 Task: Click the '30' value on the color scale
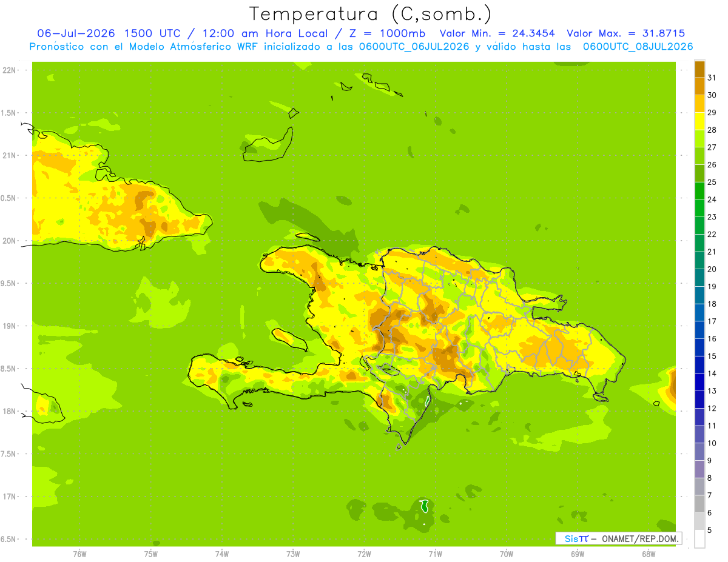pos(712,95)
